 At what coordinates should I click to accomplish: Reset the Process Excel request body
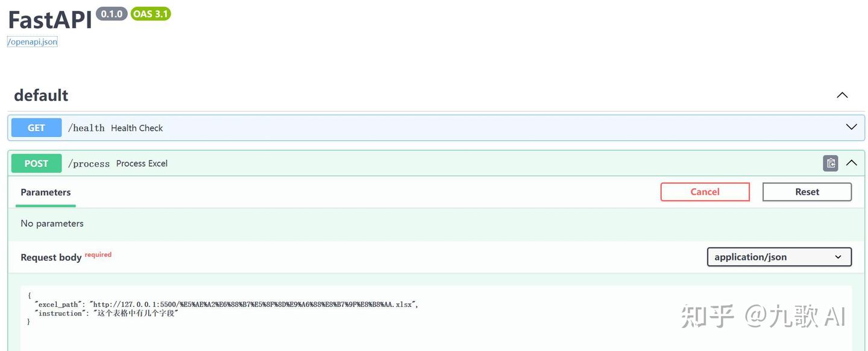pos(807,191)
